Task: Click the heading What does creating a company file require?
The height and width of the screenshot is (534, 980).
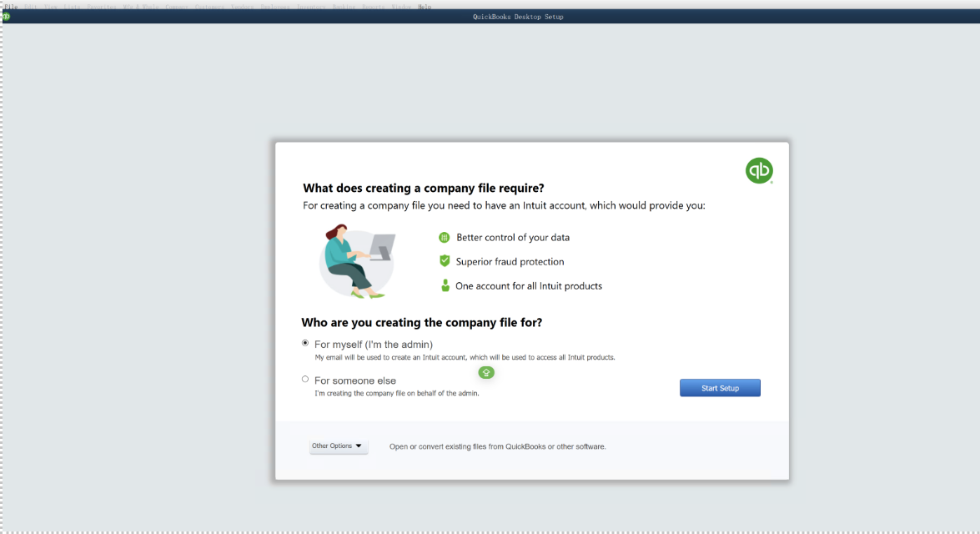Action: [x=424, y=189]
